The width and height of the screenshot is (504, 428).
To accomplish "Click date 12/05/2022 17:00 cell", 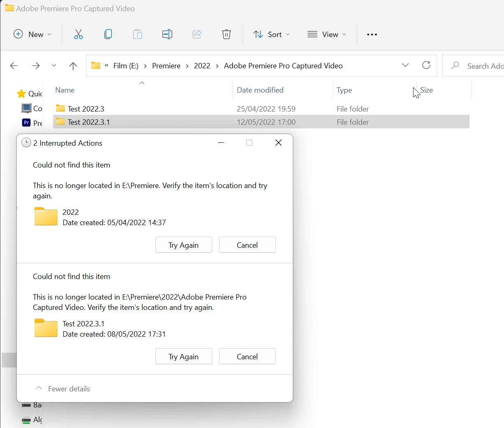I will 266,122.
